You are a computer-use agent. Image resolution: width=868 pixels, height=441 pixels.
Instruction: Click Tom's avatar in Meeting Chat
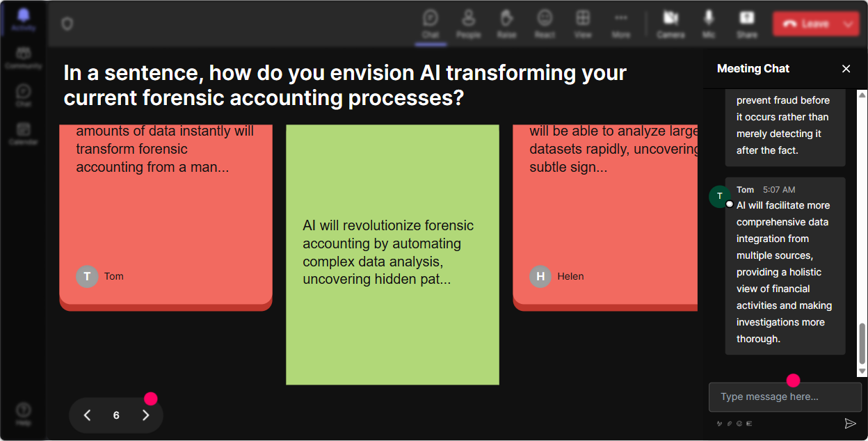(x=719, y=196)
